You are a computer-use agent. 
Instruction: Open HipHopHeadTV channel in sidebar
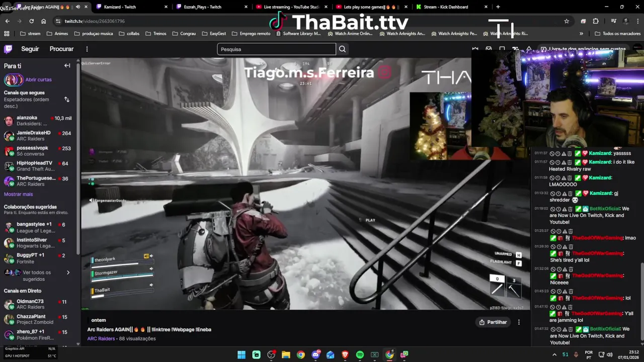39,166
